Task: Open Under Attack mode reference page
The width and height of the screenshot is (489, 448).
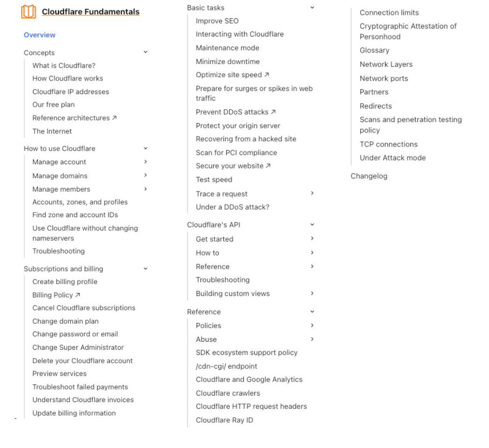Action: pos(393,158)
